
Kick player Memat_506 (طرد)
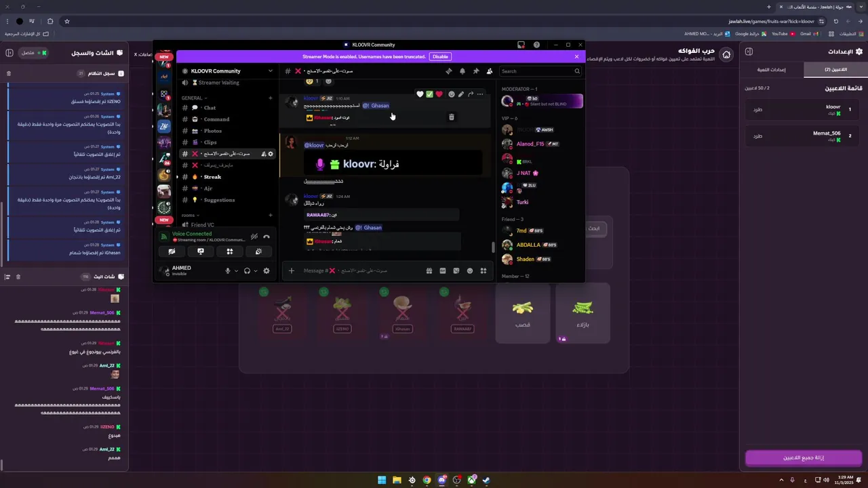pos(757,136)
